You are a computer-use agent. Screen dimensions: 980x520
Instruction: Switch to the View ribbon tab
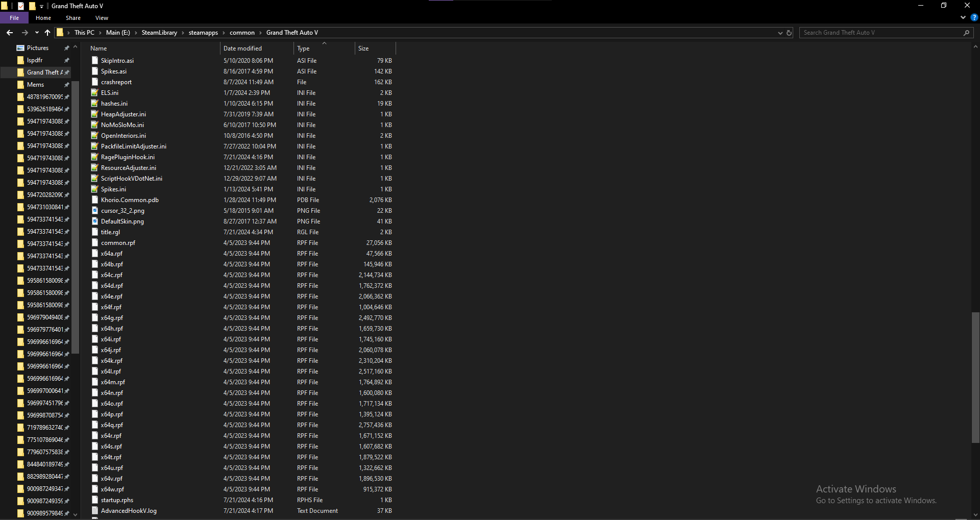[x=102, y=18]
